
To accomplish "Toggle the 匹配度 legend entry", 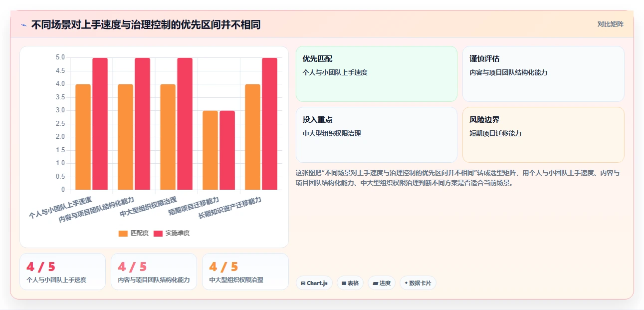I will click(x=134, y=233).
